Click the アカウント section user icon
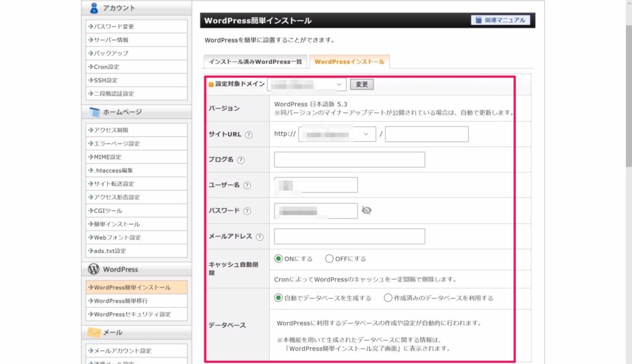This screenshot has height=364, width=632. pyautogui.click(x=94, y=7)
